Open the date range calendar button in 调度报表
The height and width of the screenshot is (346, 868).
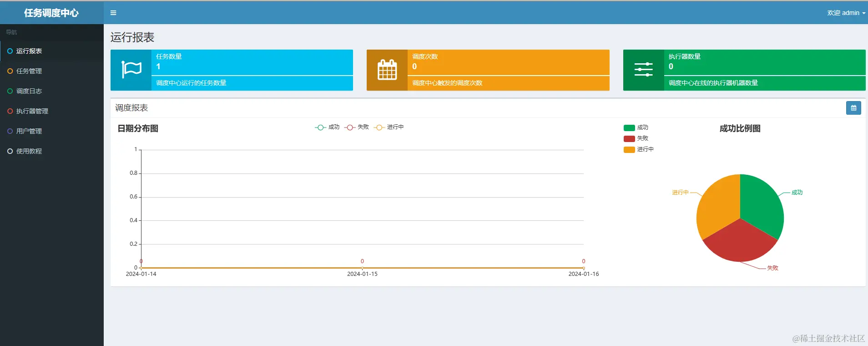pyautogui.click(x=853, y=108)
